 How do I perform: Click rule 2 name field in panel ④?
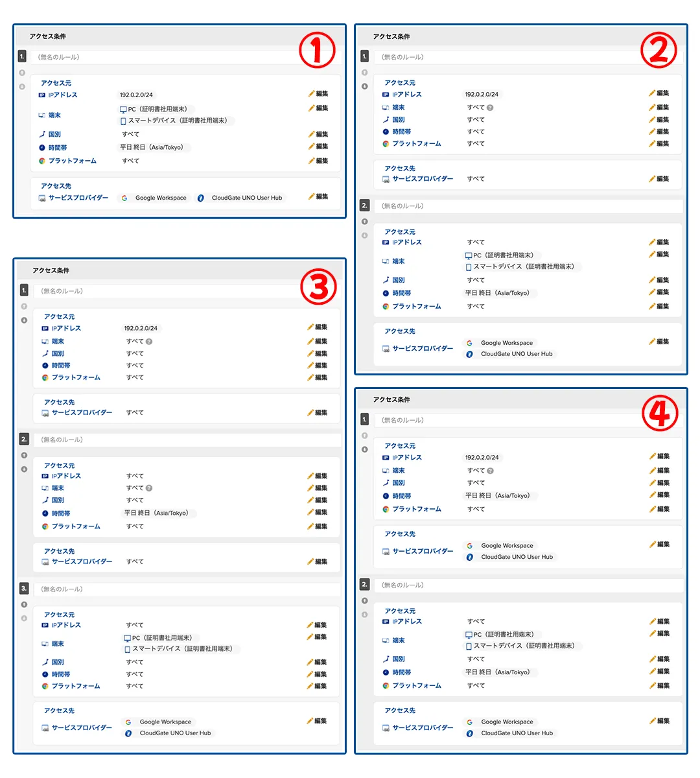528,585
